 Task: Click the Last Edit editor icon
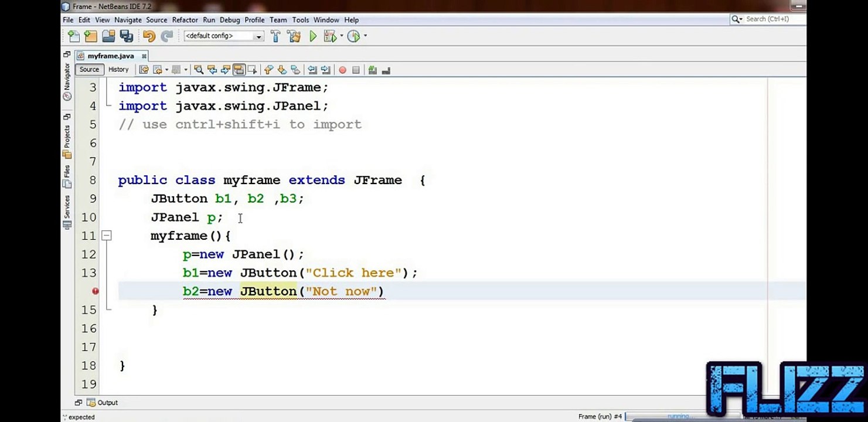(143, 70)
